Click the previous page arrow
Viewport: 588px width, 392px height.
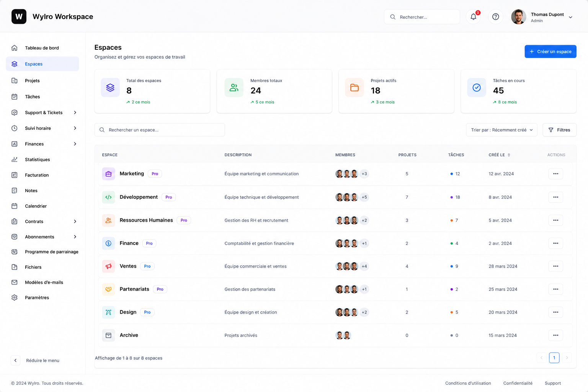pos(541,358)
